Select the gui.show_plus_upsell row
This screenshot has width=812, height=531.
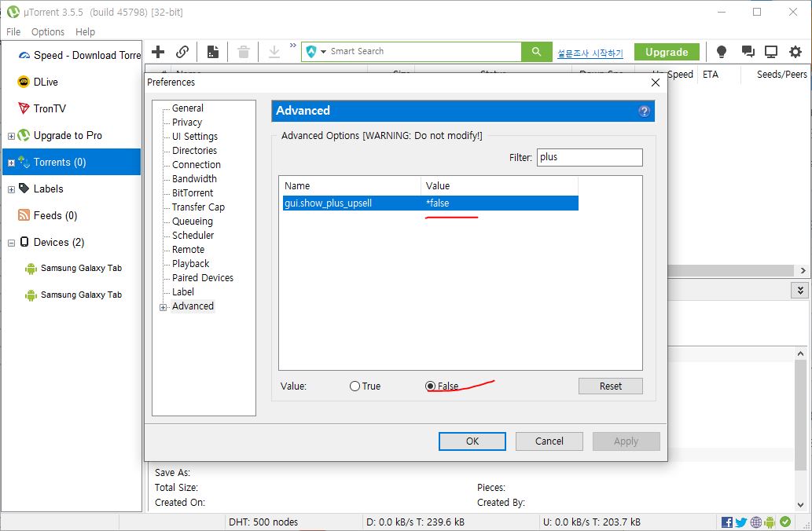pyautogui.click(x=430, y=203)
